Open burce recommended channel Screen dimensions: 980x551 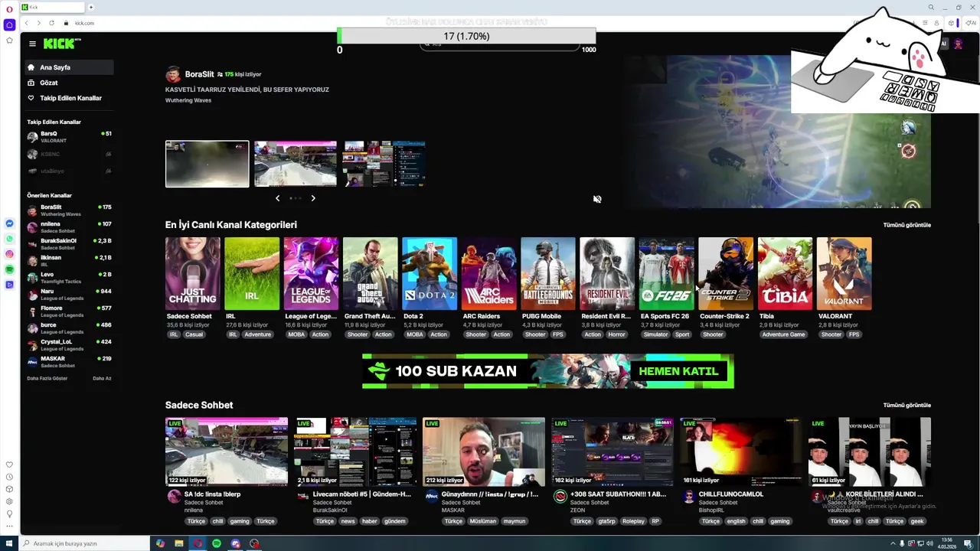69,328
